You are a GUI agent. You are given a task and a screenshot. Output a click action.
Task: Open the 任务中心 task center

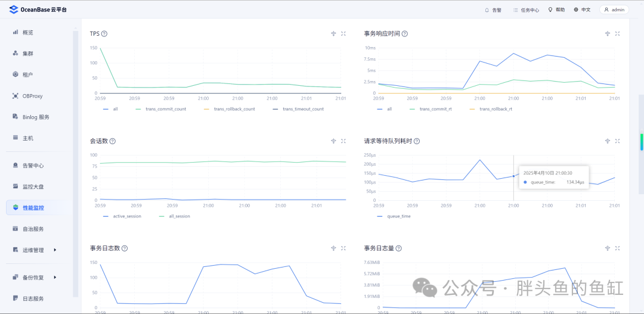point(526,10)
